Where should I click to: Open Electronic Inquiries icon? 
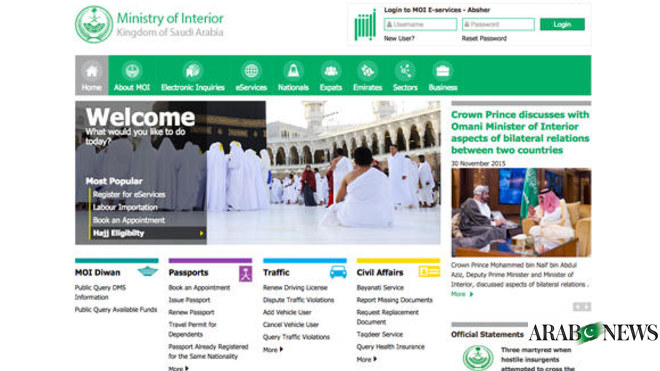(193, 71)
